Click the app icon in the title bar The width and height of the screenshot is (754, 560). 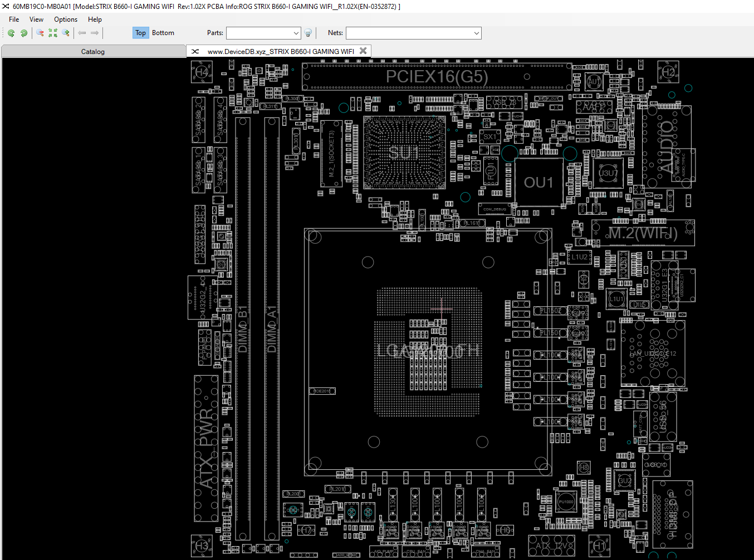pos(6,6)
